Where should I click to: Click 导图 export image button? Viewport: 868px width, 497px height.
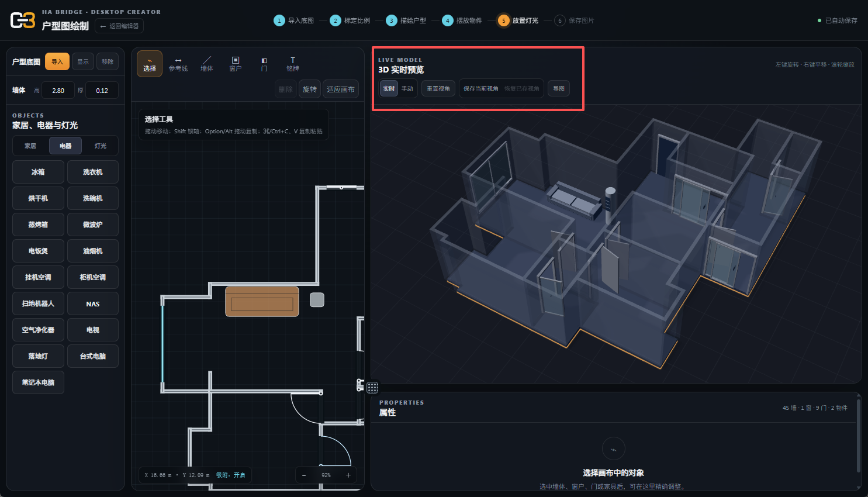[559, 88]
